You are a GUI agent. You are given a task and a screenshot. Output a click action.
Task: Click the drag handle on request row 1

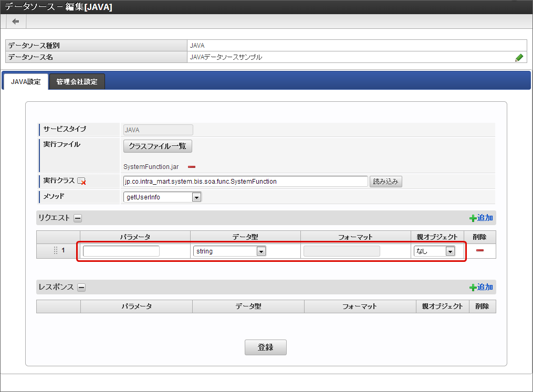pos(56,251)
